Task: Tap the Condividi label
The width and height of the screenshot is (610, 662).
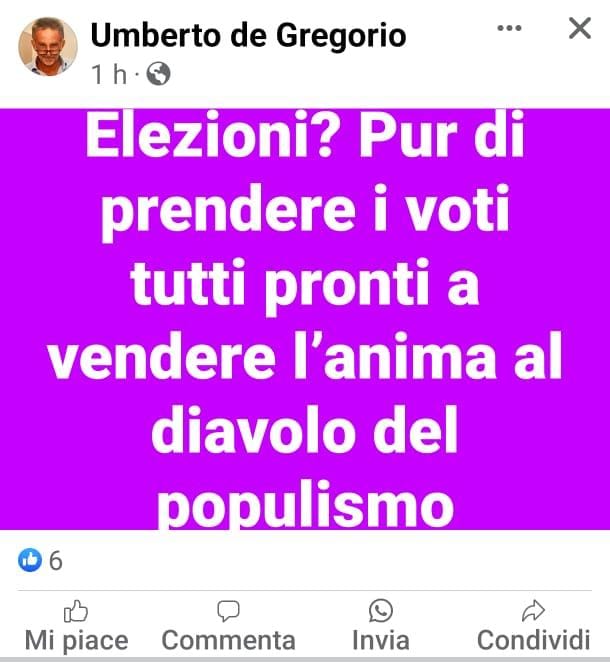Action: (x=534, y=640)
